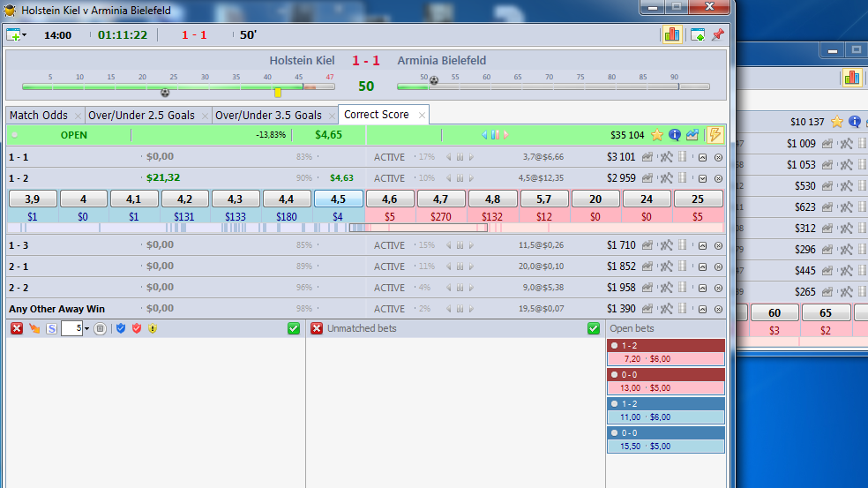
Task: Click the red X cancel icon left of stake box
Action: pos(17,328)
